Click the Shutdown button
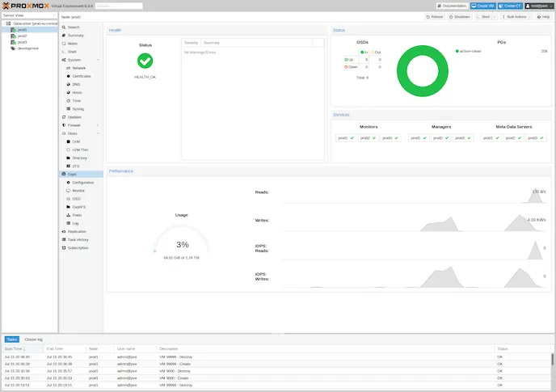 pyautogui.click(x=459, y=17)
